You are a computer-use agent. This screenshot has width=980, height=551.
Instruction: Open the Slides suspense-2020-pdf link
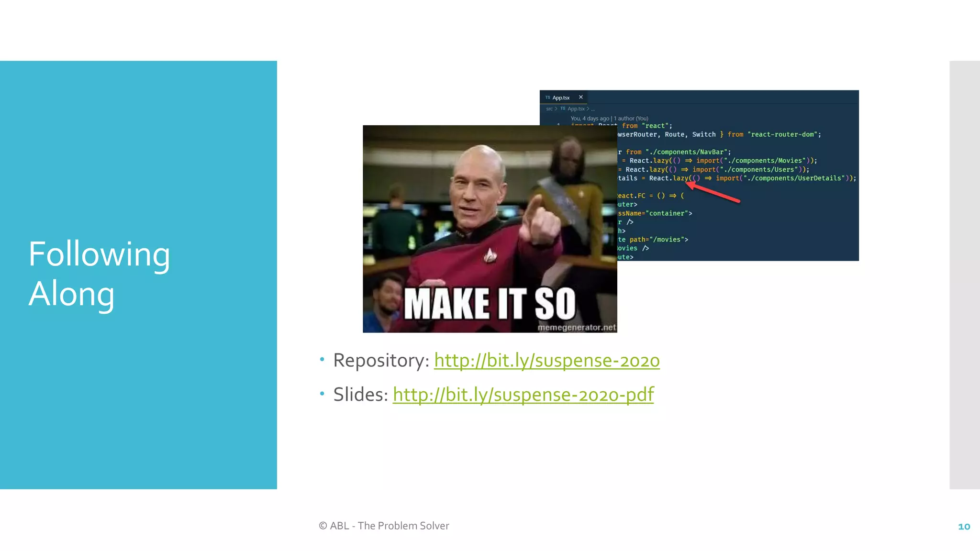click(523, 395)
